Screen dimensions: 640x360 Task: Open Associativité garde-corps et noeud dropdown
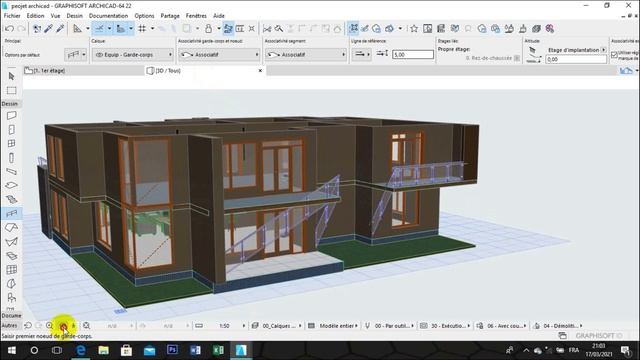click(x=219, y=54)
